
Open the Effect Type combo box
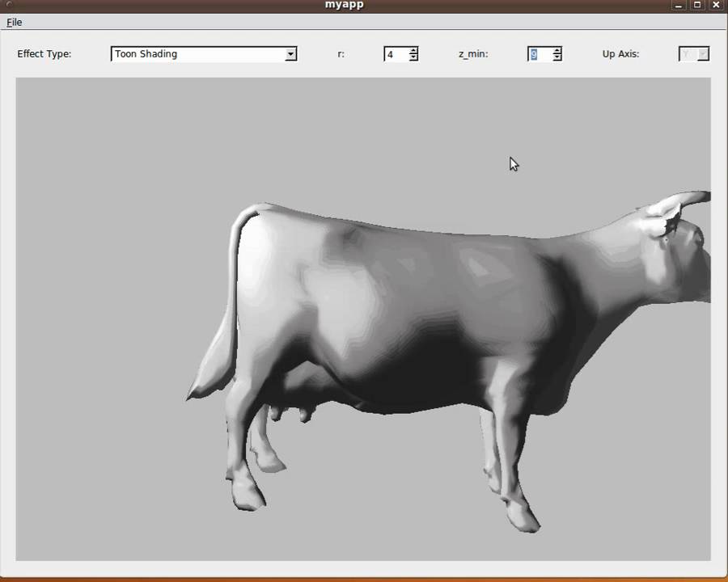pyautogui.click(x=204, y=54)
